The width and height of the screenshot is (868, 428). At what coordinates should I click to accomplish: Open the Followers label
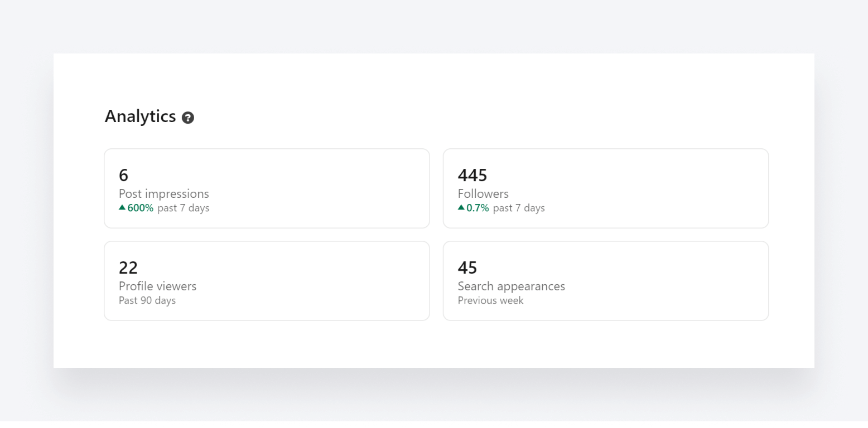483,194
